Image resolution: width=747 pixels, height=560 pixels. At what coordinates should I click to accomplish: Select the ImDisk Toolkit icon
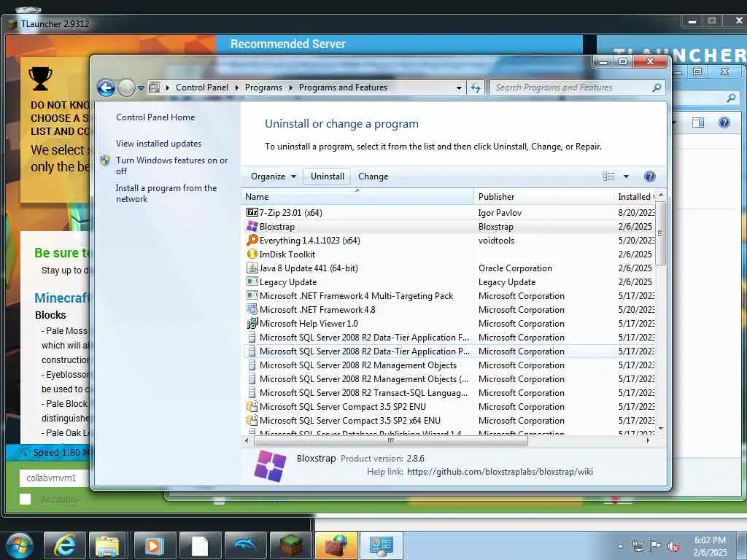252,254
